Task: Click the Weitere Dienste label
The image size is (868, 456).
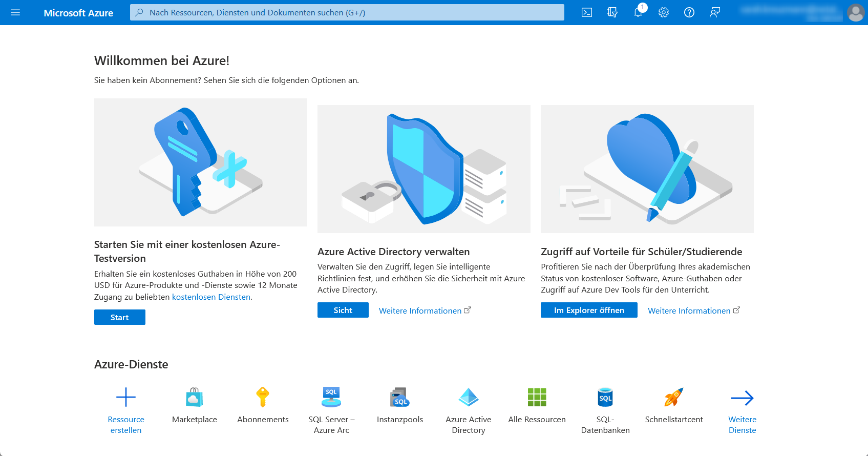Action: point(743,425)
